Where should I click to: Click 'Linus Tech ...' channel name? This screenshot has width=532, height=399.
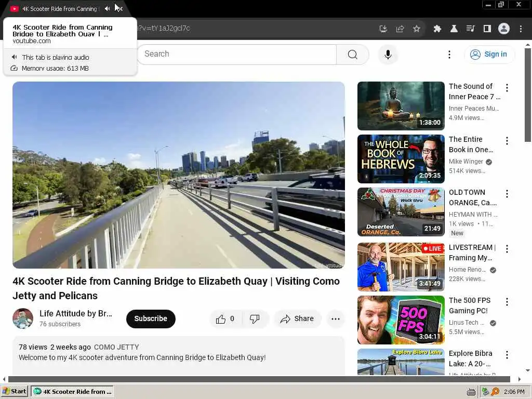click(x=467, y=322)
